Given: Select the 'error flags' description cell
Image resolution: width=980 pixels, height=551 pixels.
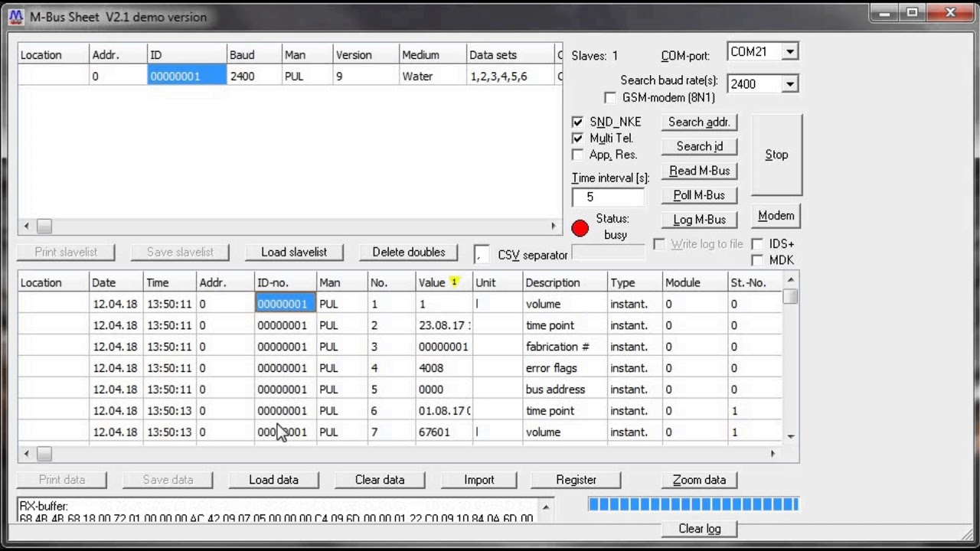Looking at the screenshot, I should point(565,368).
